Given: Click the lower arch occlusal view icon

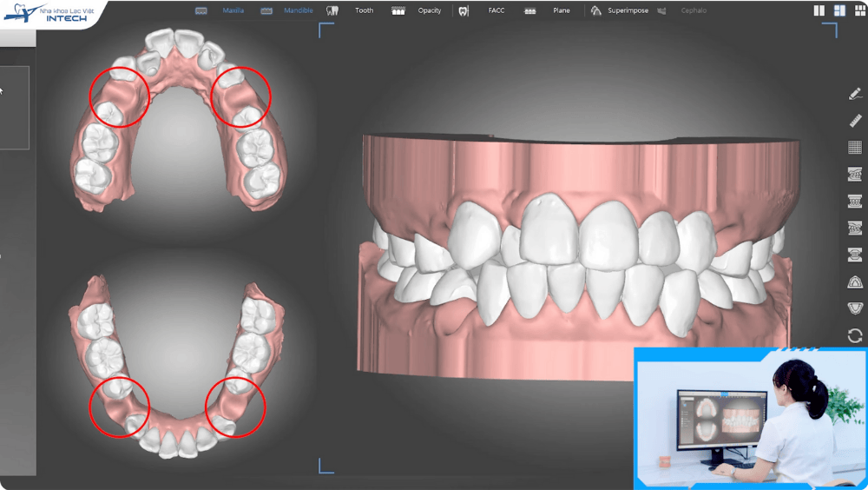Looking at the screenshot, I should 855,308.
